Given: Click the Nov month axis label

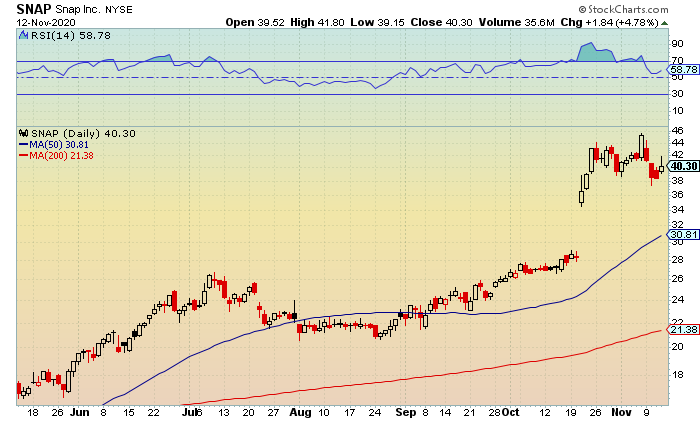Looking at the screenshot, I should point(621,412).
